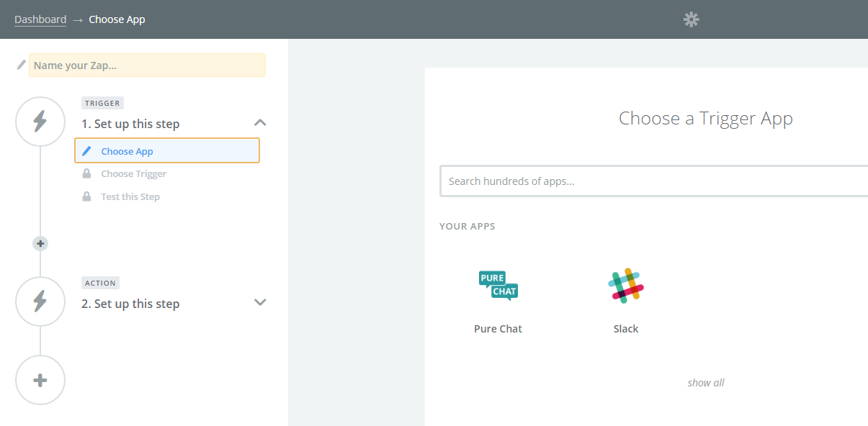
Task: Click the Name your Zap input field
Action: [147, 65]
